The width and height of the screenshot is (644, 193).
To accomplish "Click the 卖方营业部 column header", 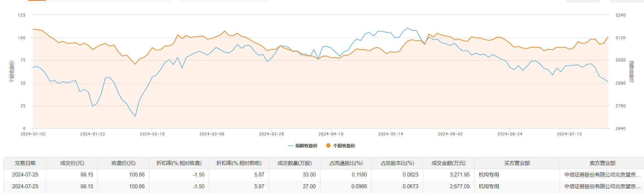I will pos(602,163).
